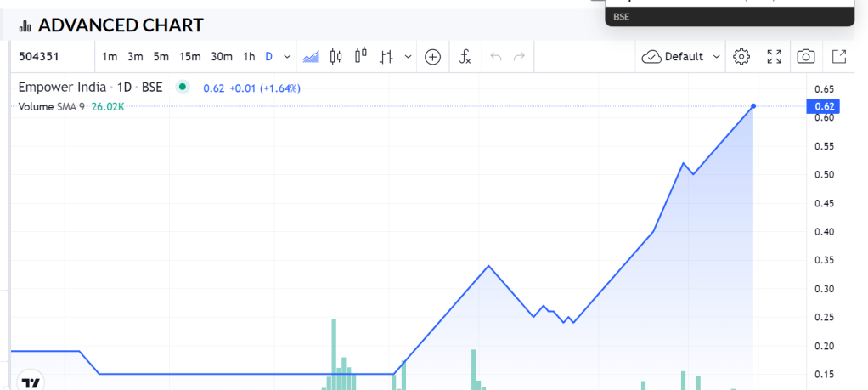Enter fullscreen mode
Viewport: 868px width, 390px height.
click(774, 57)
